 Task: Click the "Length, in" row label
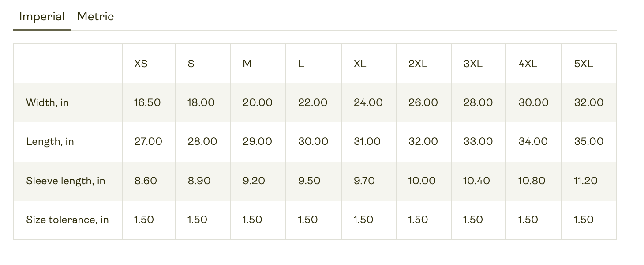click(x=50, y=142)
